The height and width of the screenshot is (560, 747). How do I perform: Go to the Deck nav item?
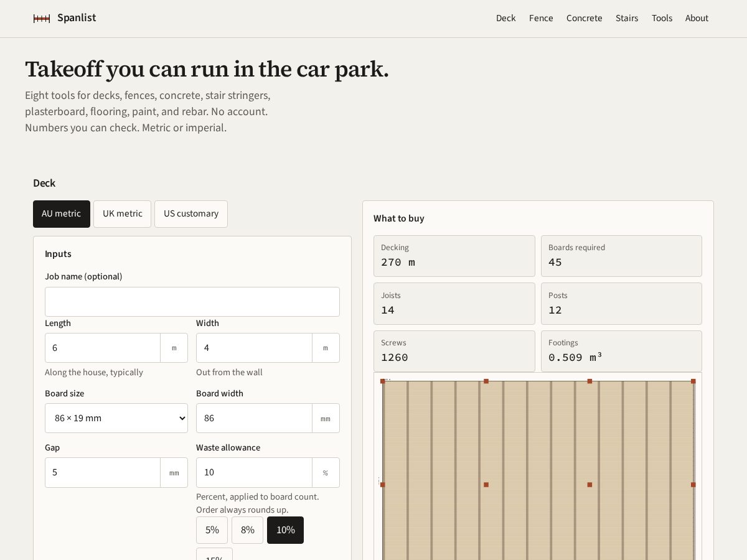505,18
